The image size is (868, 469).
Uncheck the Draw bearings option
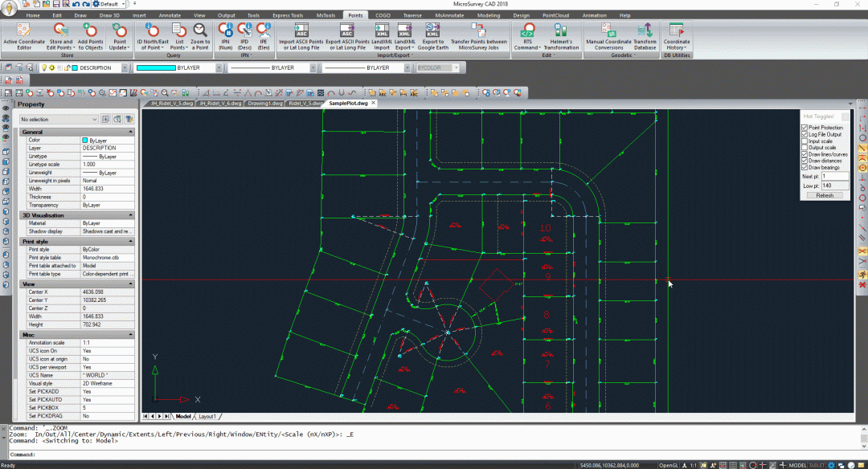pos(805,167)
